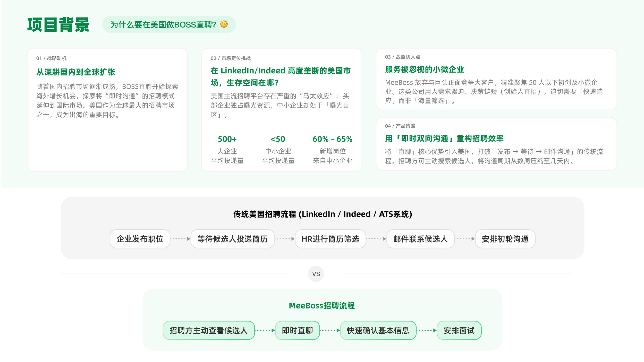This screenshot has width=644, height=362.
Task: Select the 企业发布职位 flow step
Action: coord(140,239)
